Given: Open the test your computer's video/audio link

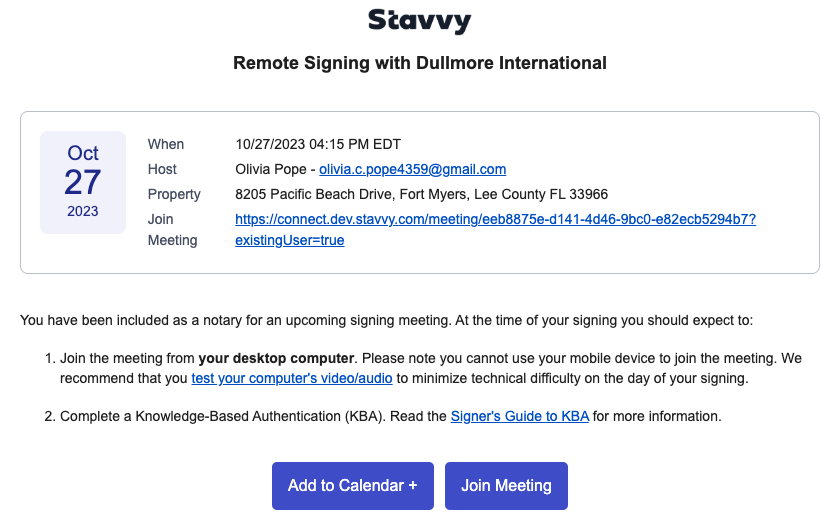Looking at the screenshot, I should point(291,379).
